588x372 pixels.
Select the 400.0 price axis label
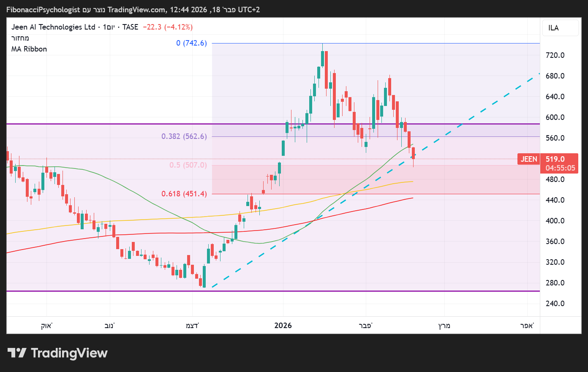click(555, 221)
